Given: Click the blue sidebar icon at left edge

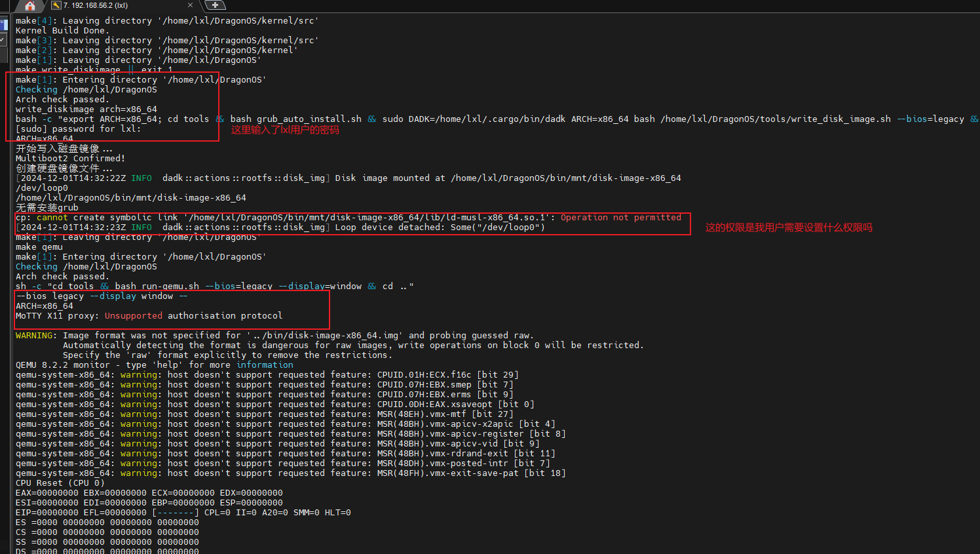Looking at the screenshot, I should pyautogui.click(x=3, y=25).
